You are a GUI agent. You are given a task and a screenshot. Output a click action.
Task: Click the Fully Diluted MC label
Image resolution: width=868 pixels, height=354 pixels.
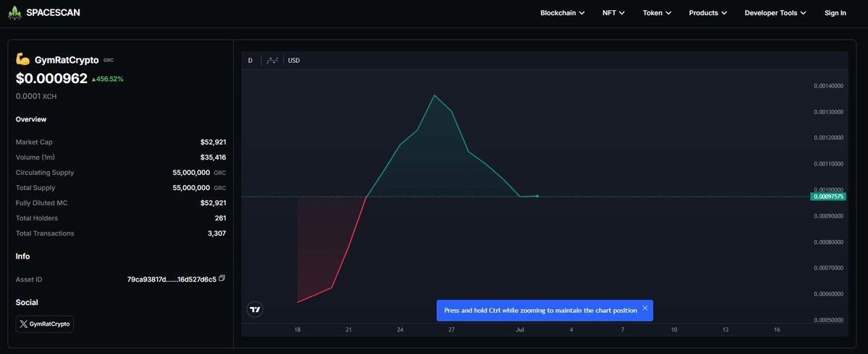41,203
